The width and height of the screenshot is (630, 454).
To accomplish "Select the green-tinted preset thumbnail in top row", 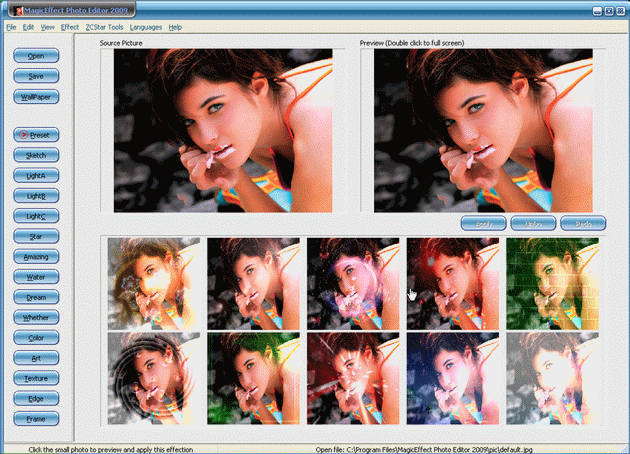I will click(552, 282).
